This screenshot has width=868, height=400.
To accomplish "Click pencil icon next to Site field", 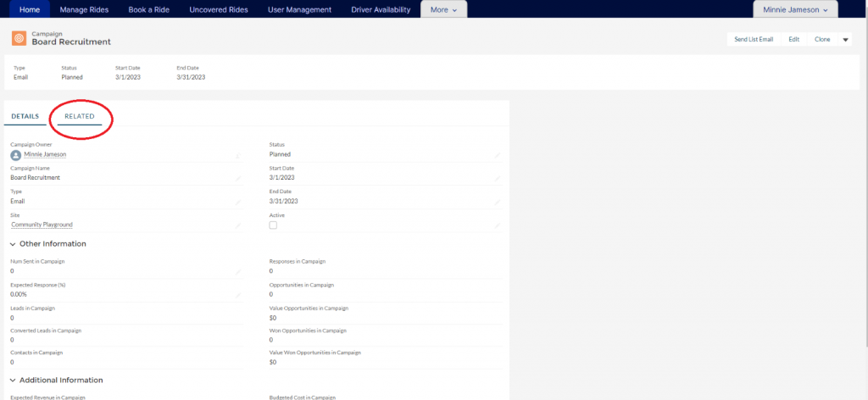I will [238, 225].
